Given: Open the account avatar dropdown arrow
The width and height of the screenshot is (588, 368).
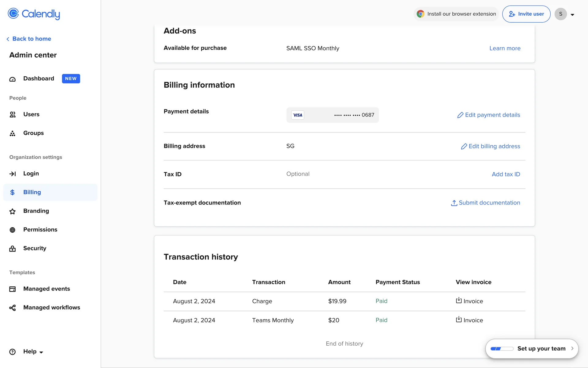Looking at the screenshot, I should pos(572,14).
